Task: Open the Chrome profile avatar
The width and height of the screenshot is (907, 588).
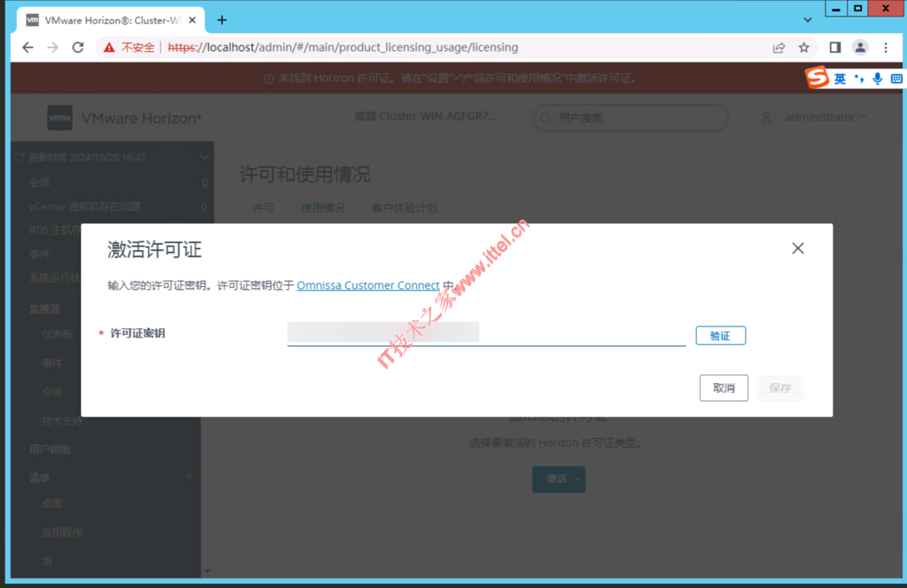Action: pos(860,48)
